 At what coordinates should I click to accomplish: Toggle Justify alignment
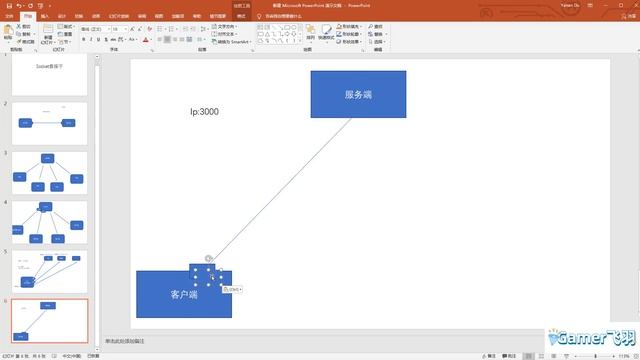click(182, 40)
